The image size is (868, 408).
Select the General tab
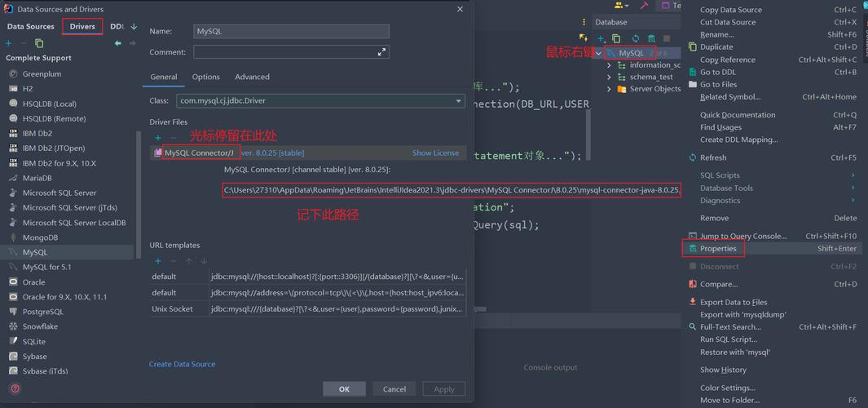pyautogui.click(x=163, y=77)
